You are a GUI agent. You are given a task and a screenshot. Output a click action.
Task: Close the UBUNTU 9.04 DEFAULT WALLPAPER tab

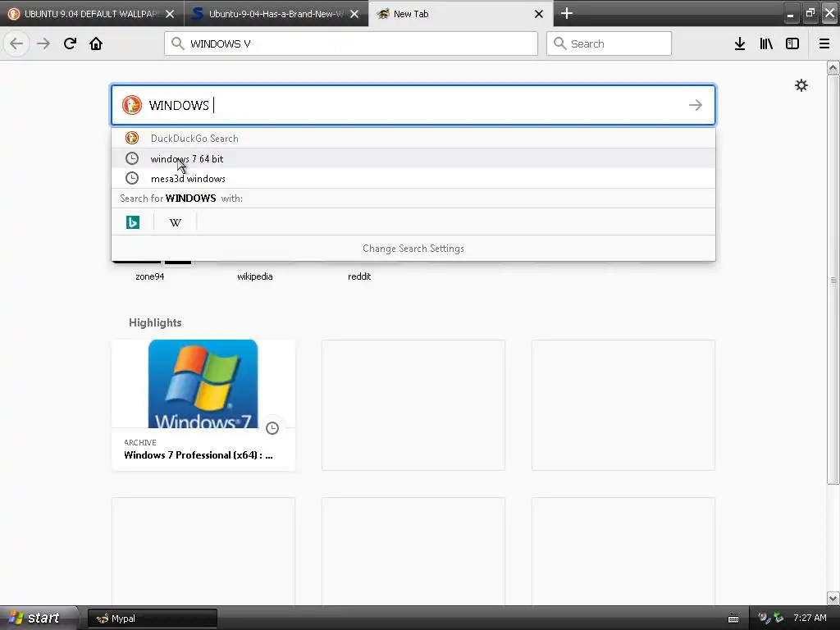[x=170, y=14]
